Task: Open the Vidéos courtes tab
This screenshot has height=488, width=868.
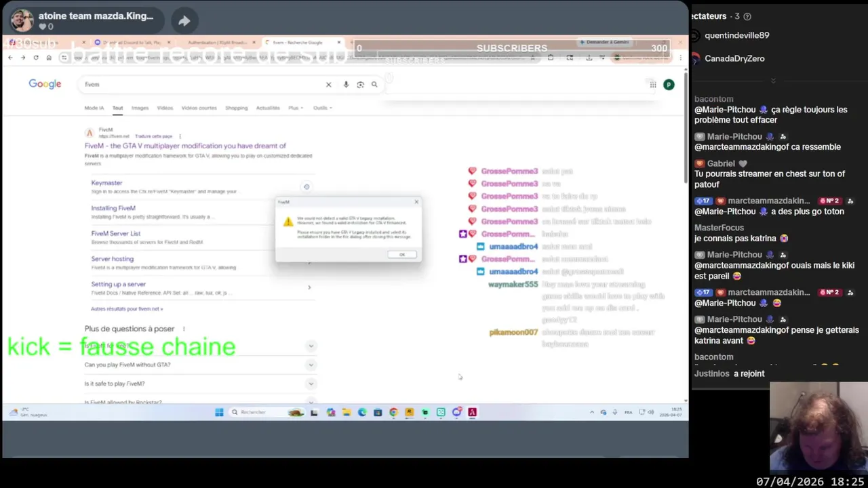Action: point(199,108)
